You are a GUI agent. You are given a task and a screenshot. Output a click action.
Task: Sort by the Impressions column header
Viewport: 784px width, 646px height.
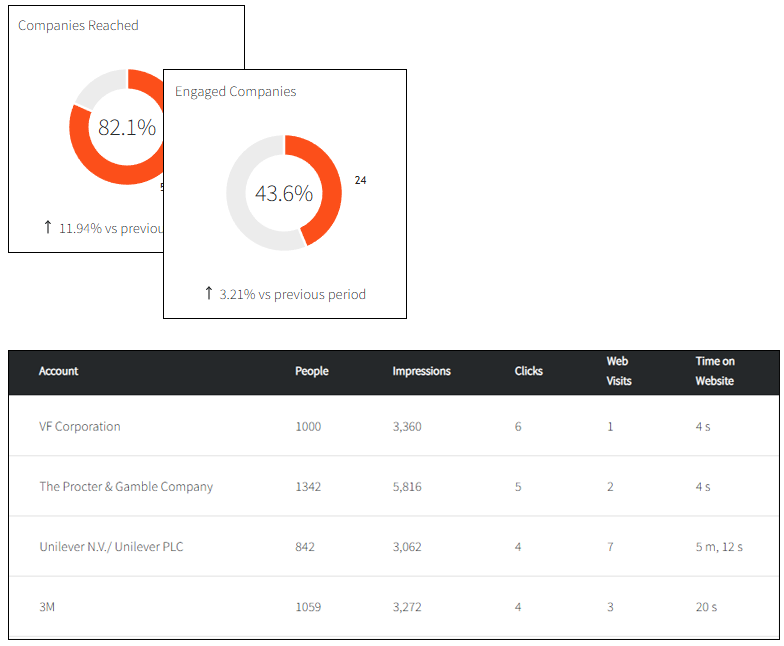click(x=421, y=371)
